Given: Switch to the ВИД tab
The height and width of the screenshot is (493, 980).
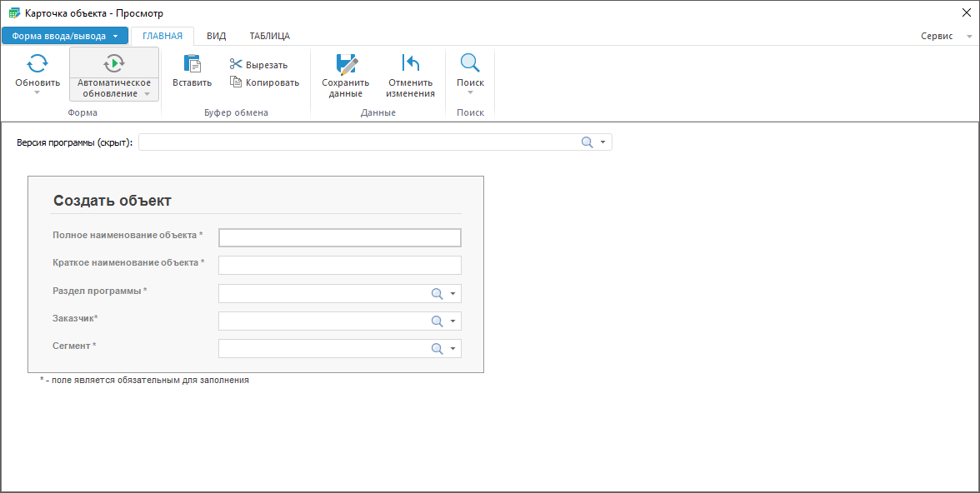Looking at the screenshot, I should pyautogui.click(x=216, y=36).
